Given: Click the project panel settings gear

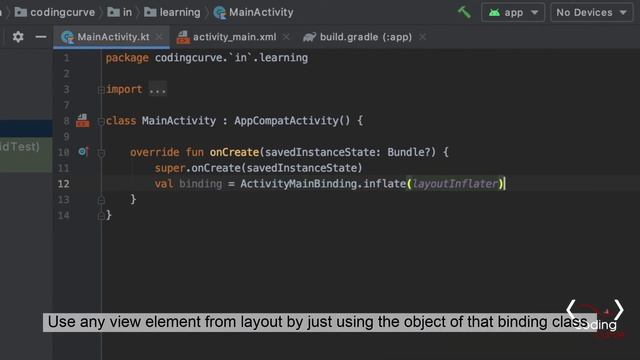Looking at the screenshot, I should (x=18, y=37).
